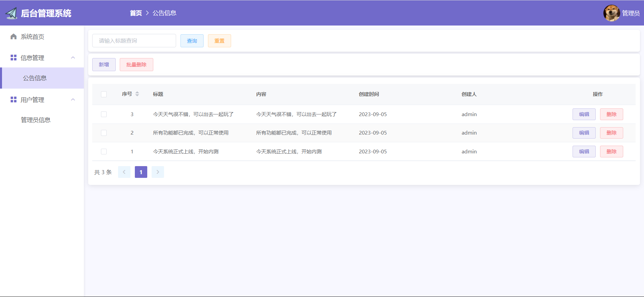The width and height of the screenshot is (644, 297).
Task: Collapse the 用户管理 menu chevron
Action: click(x=73, y=100)
